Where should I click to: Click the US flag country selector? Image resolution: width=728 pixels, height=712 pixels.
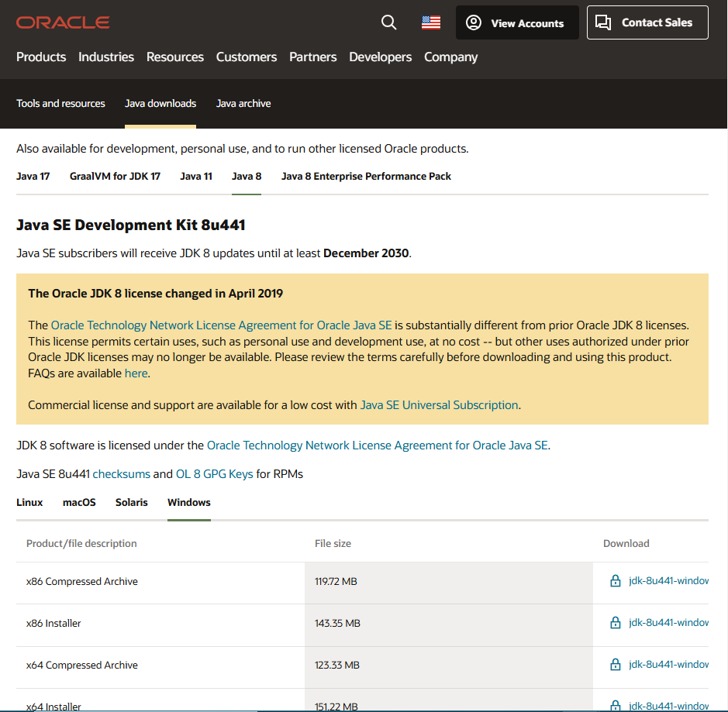[x=431, y=22]
